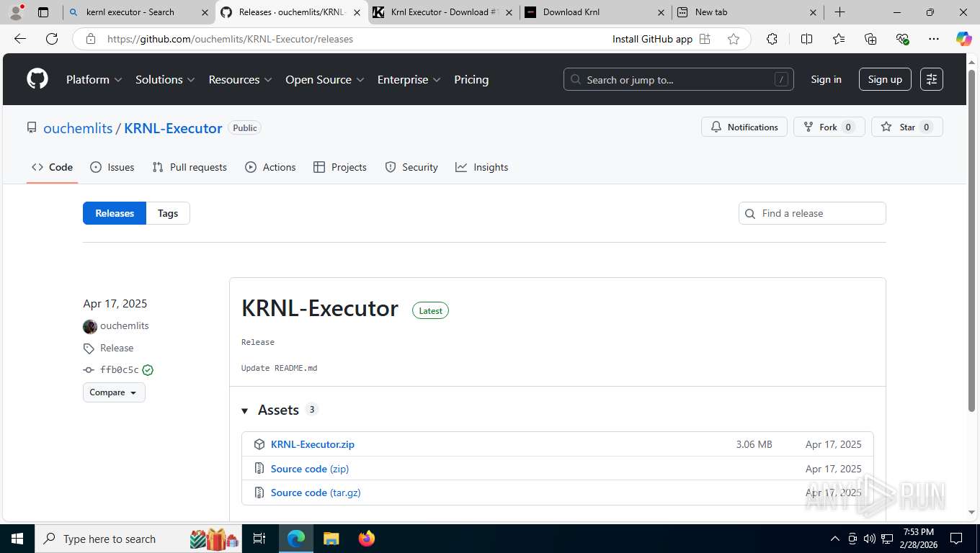The width and height of the screenshot is (980, 553).
Task: Launch Firefox from the taskbar
Action: pyautogui.click(x=367, y=539)
